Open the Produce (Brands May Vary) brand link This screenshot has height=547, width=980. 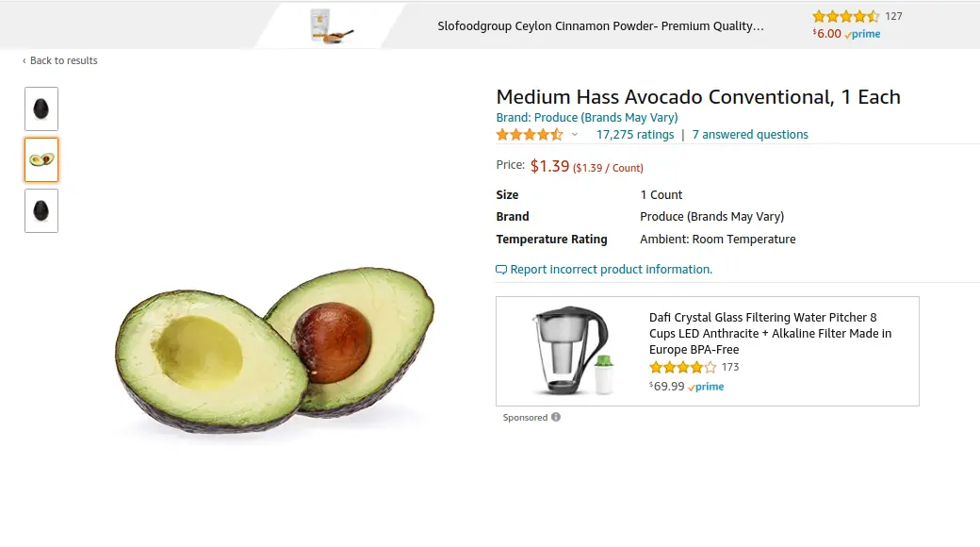pos(586,117)
